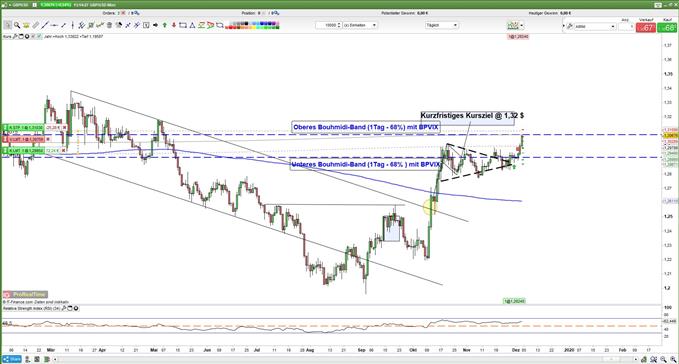Image resolution: width=679 pixels, height=364 pixels.
Task: Select the cursor pointer tool
Action: click(8, 25)
